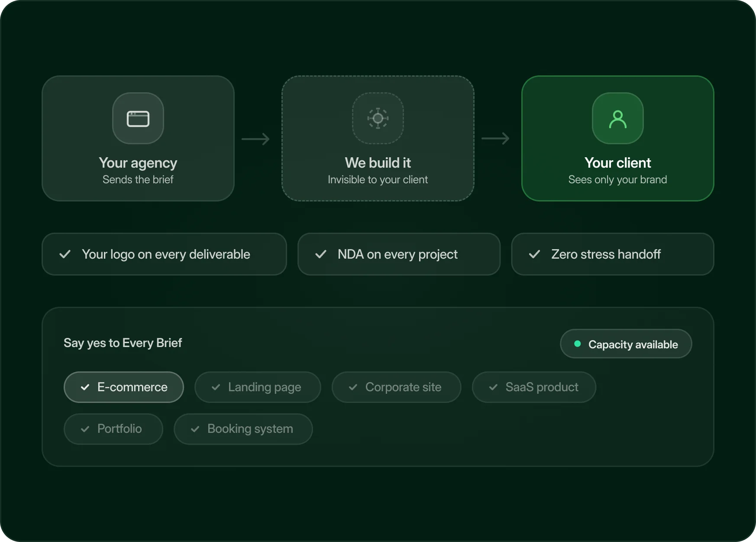The height and width of the screenshot is (542, 756).
Task: Toggle the Booking system chip
Action: tap(243, 429)
